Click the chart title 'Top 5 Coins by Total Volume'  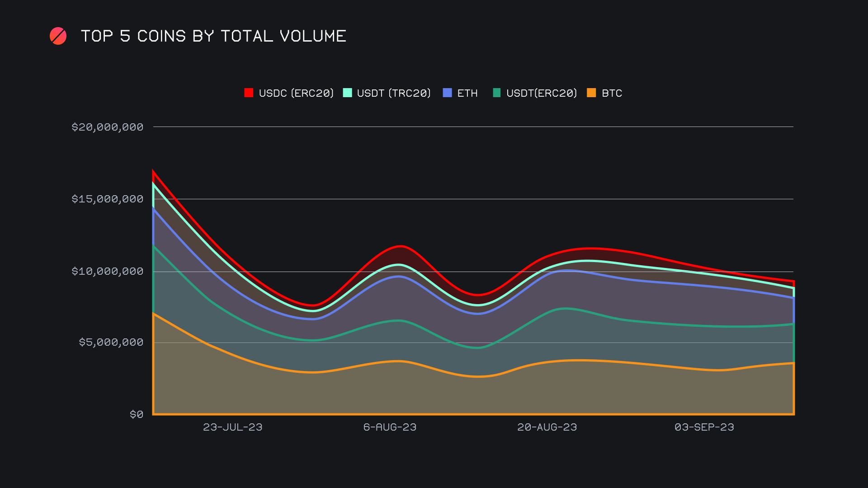click(x=213, y=36)
